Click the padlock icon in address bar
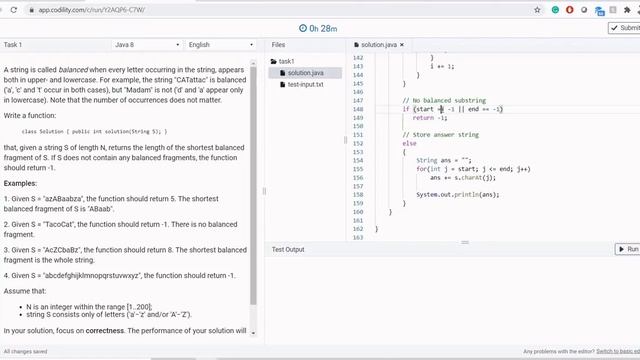The height and width of the screenshot is (360, 640). pyautogui.click(x=31, y=10)
